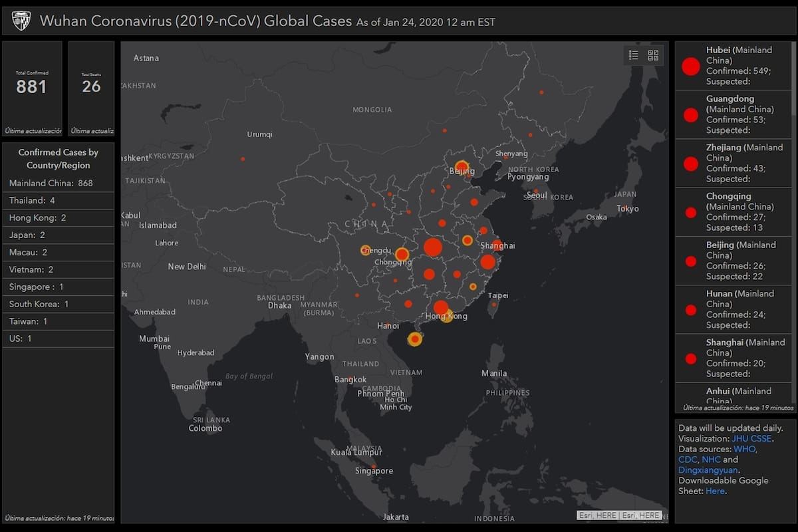Open the JHU CSSE link

click(x=752, y=439)
